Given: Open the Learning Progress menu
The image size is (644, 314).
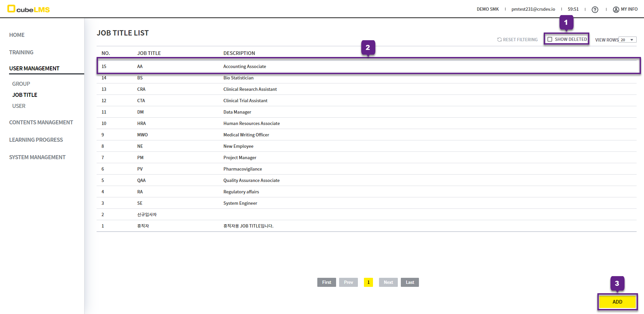Looking at the screenshot, I should [x=36, y=140].
